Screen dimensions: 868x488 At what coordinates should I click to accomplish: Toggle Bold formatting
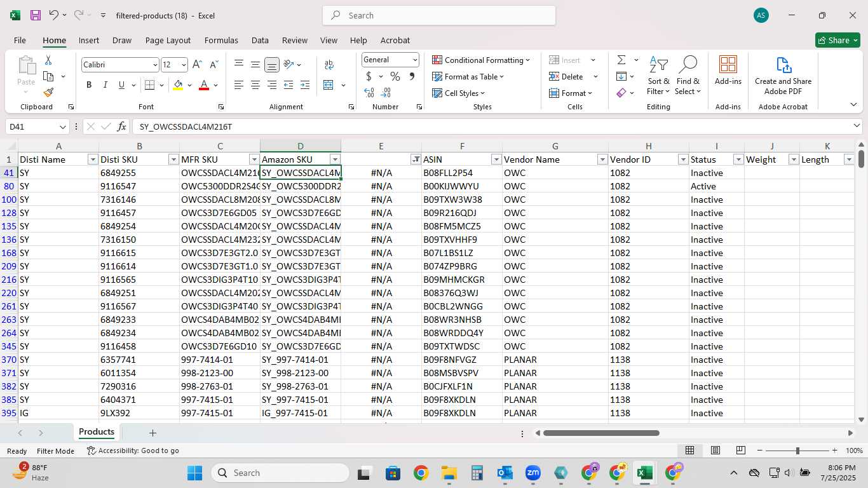(89, 85)
